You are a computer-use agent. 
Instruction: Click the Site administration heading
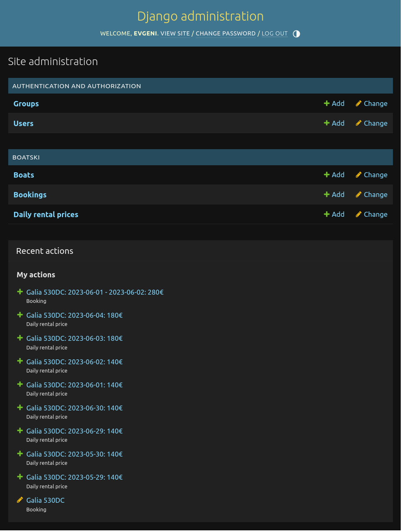click(53, 61)
